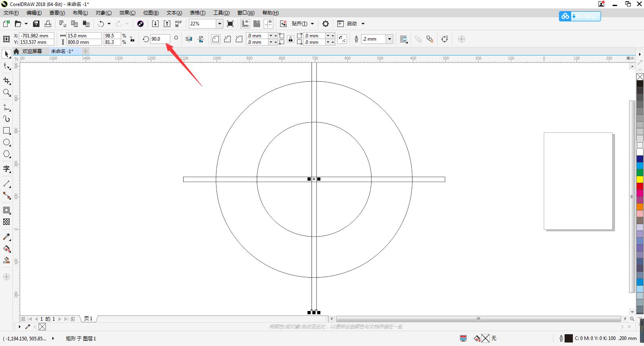Click the rotation angle input field
This screenshot has height=346, width=644.
coord(159,39)
